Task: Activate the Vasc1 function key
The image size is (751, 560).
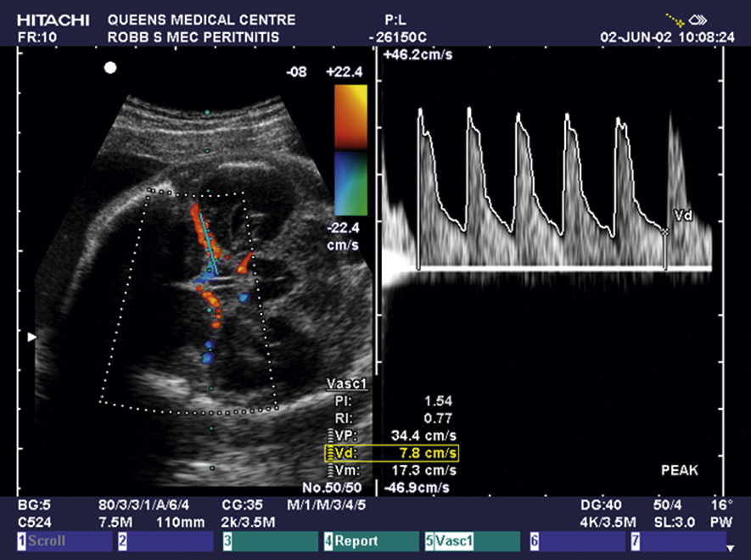Action: tap(473, 541)
